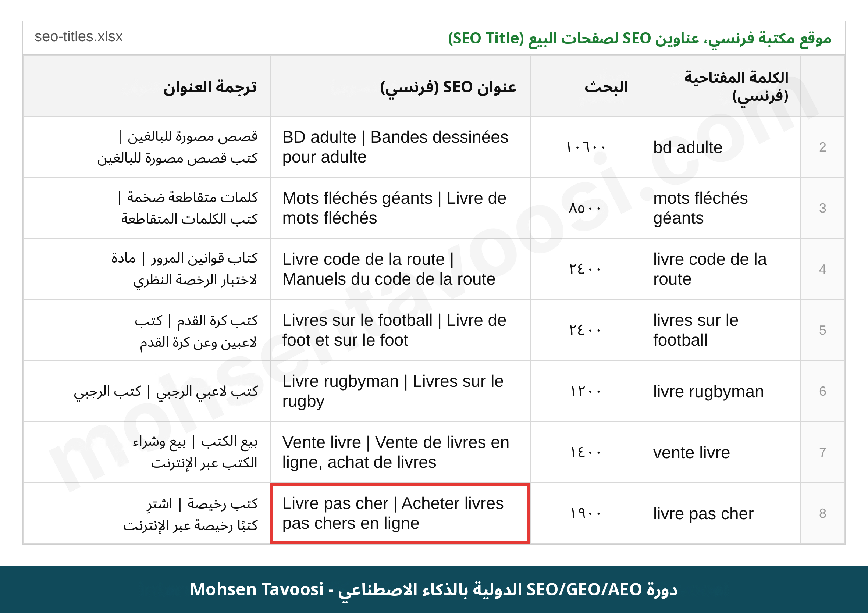
Task: Click the 'livres sur le football' keyword cell
Action: (x=721, y=330)
